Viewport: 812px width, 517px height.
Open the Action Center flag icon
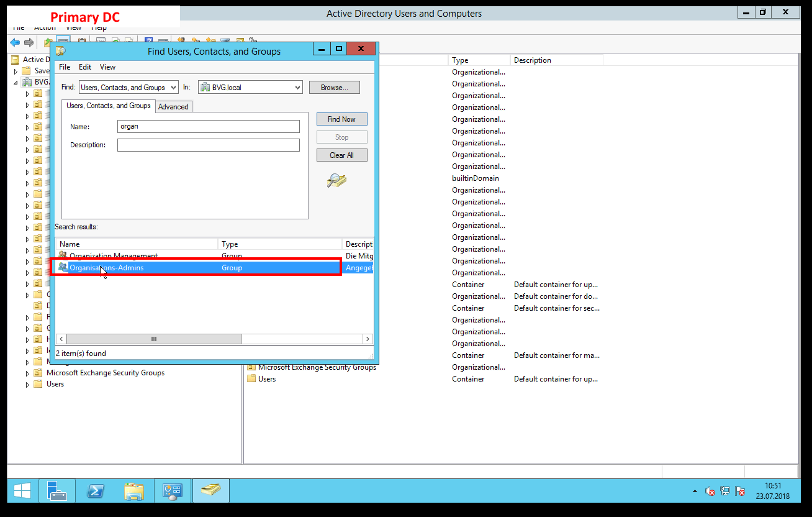coord(740,492)
